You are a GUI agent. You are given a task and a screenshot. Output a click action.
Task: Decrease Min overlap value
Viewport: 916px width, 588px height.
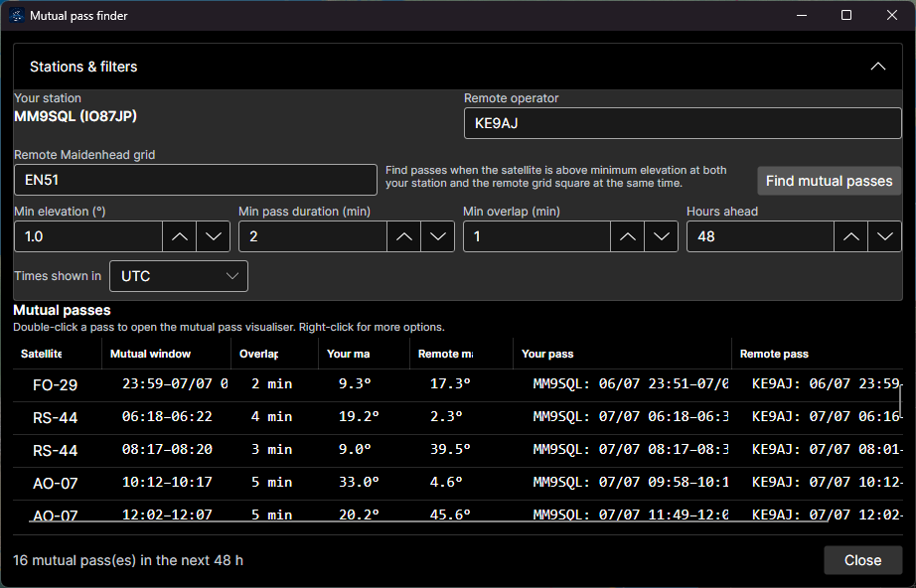(x=662, y=236)
